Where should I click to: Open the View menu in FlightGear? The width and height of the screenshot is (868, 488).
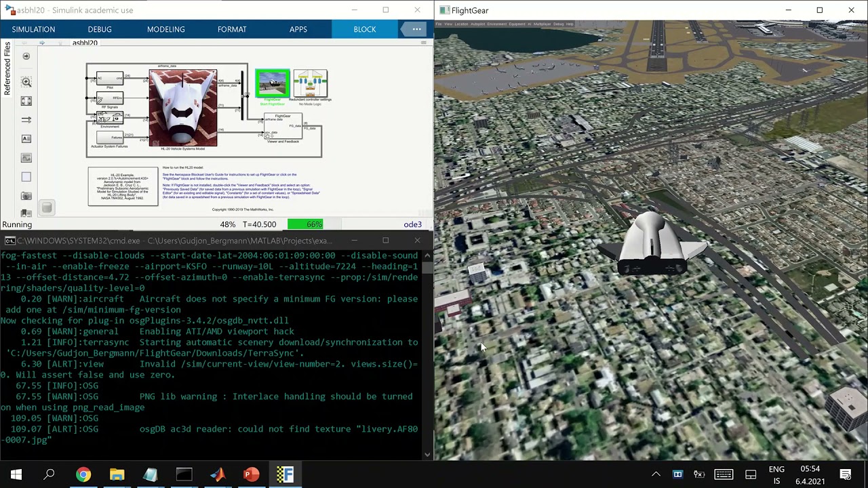point(448,24)
